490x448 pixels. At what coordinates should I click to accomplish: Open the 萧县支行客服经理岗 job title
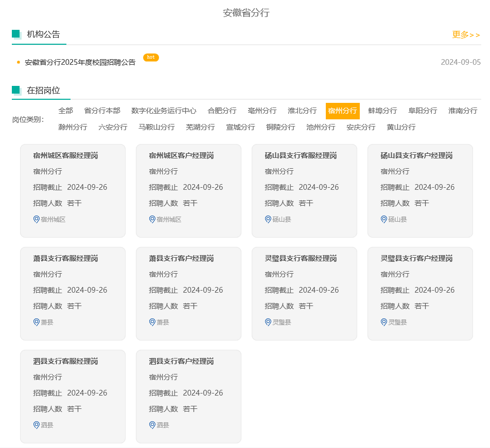[66, 259]
